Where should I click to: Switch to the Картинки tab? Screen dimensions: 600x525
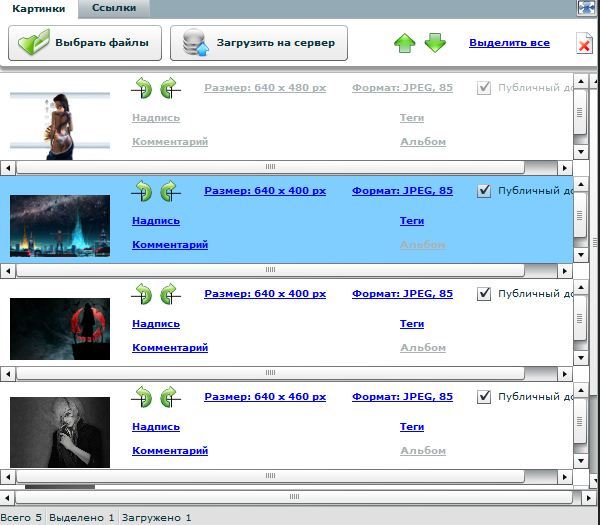(x=39, y=8)
